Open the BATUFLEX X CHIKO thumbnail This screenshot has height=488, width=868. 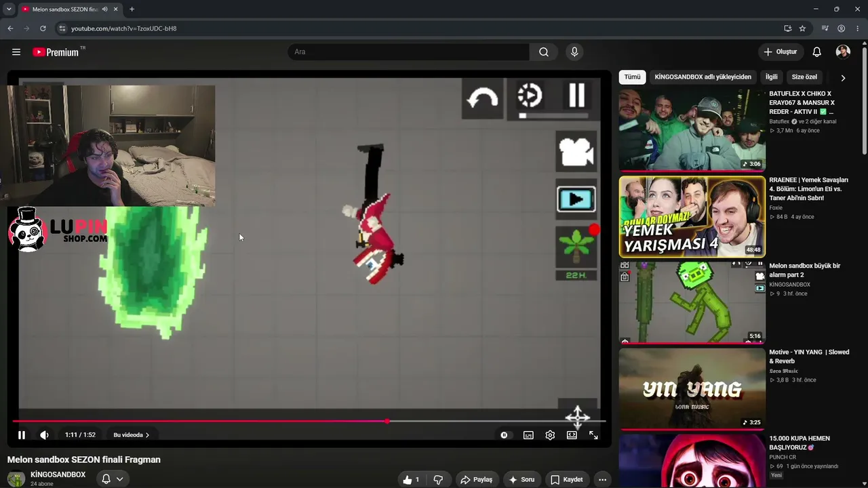coord(692,129)
